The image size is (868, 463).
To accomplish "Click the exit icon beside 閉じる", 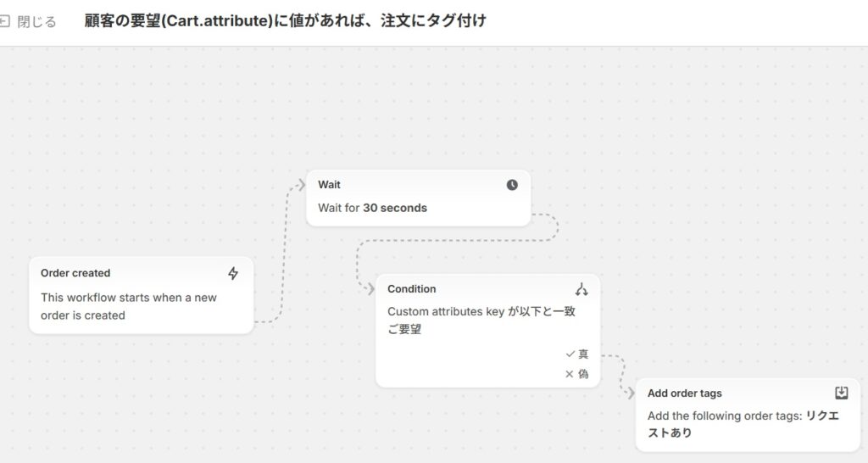I will tap(5, 21).
